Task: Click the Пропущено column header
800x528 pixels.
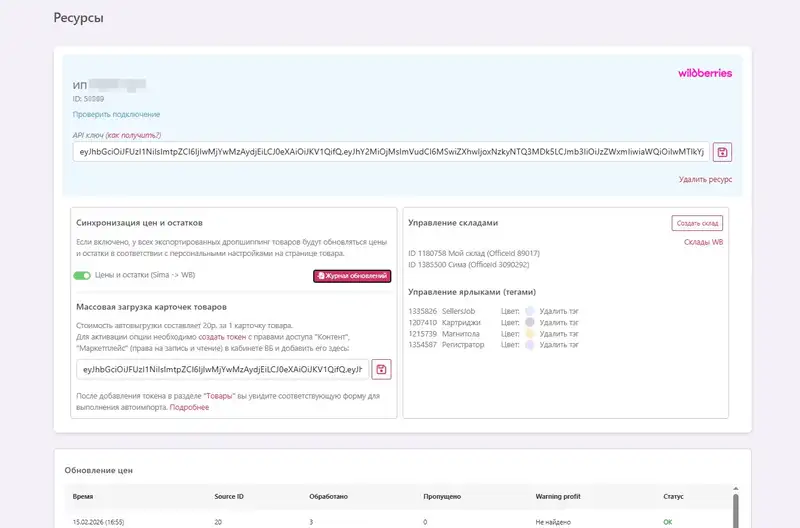Action: pyautogui.click(x=442, y=496)
